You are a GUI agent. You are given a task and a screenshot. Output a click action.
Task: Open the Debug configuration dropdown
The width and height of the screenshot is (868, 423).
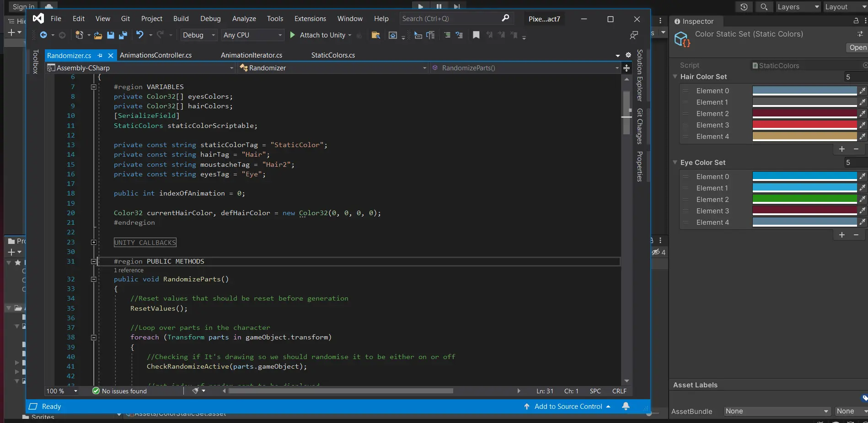pos(199,35)
